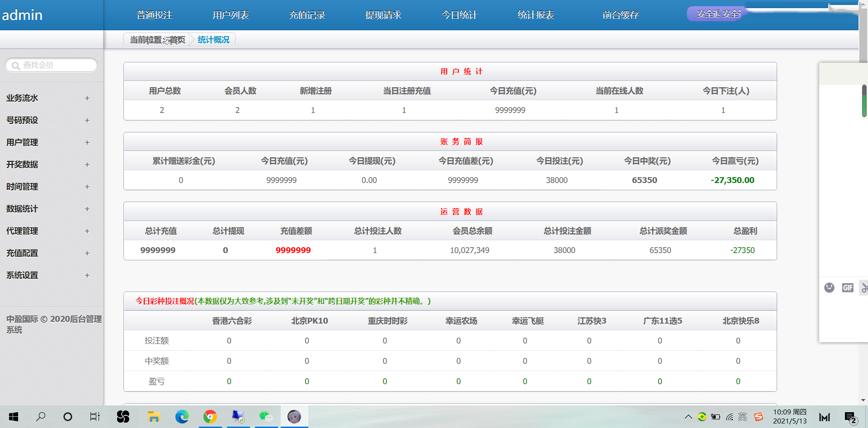Click the GIF icon in side panel
Image resolution: width=868 pixels, height=428 pixels.
coord(848,288)
